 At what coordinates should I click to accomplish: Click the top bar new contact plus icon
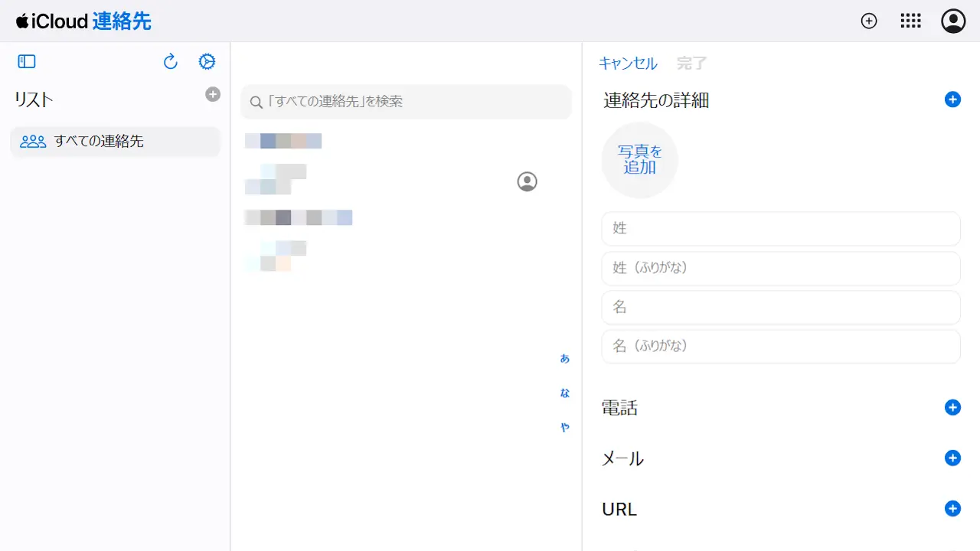click(869, 21)
